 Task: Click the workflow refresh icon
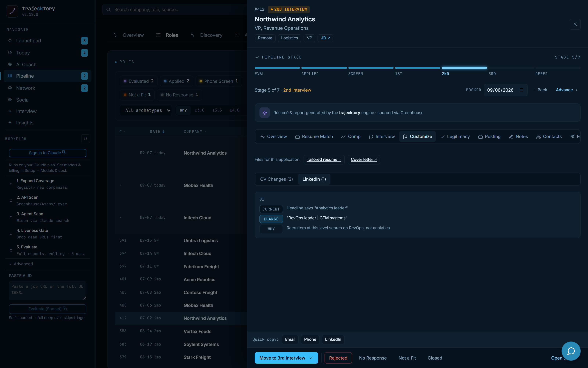[85, 139]
